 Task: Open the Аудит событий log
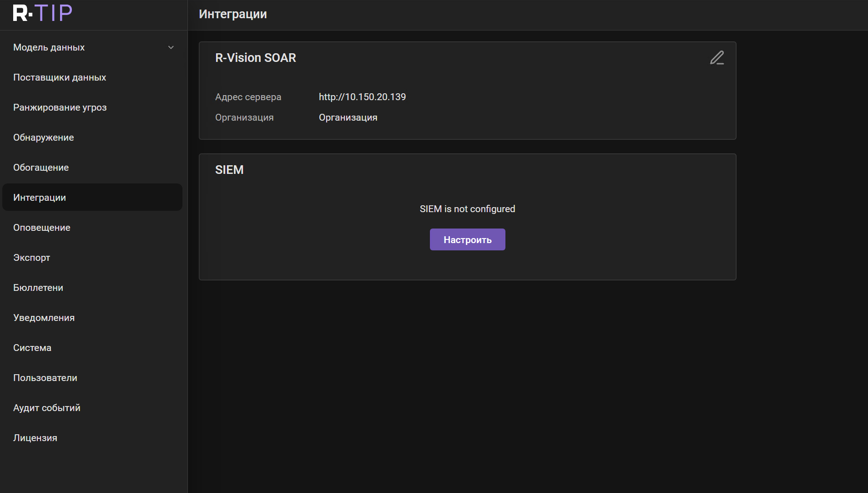(46, 407)
